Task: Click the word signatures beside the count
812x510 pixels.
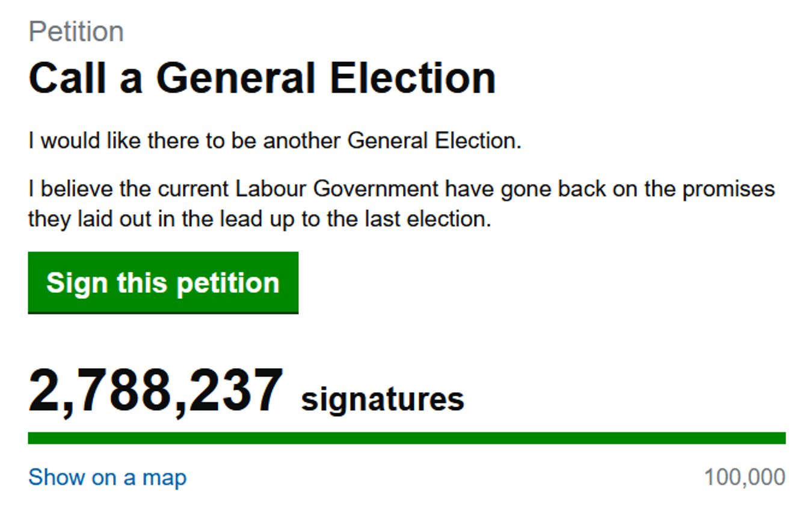Action: click(x=383, y=399)
